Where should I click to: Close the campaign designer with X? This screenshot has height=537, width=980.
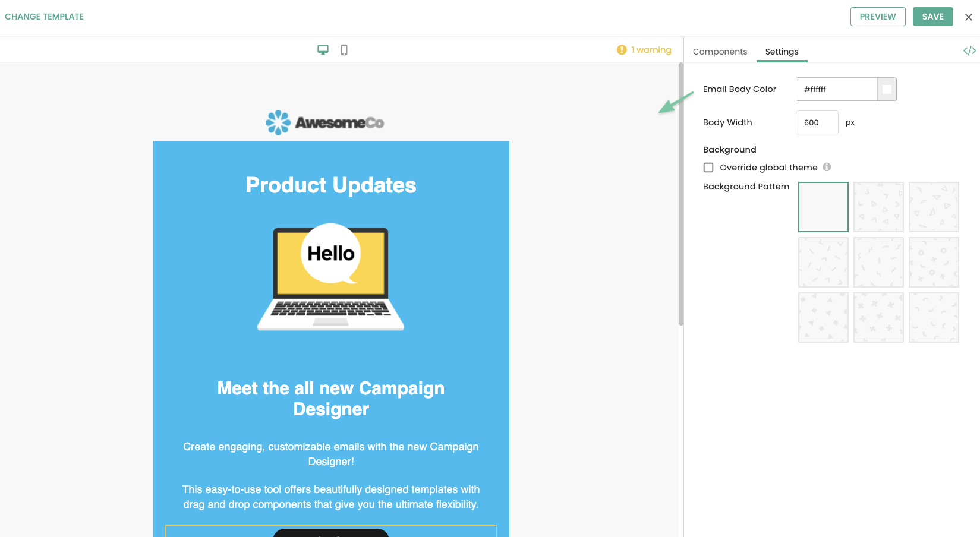coord(969,17)
